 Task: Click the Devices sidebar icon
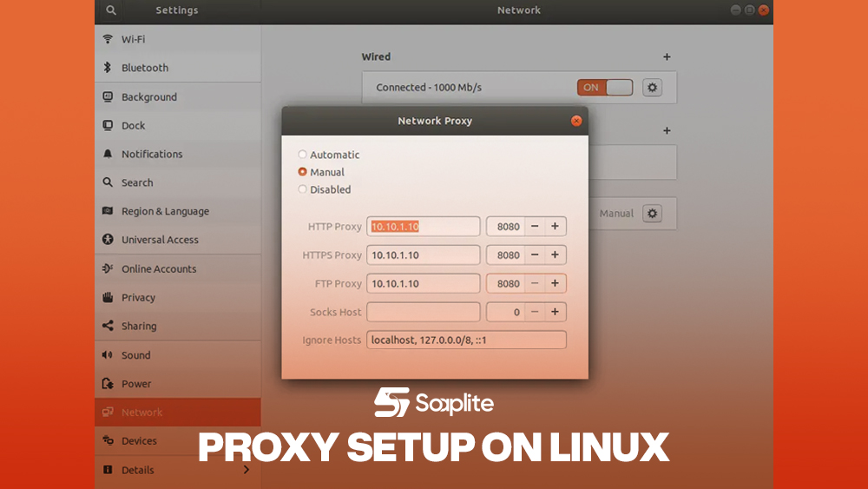tap(108, 441)
